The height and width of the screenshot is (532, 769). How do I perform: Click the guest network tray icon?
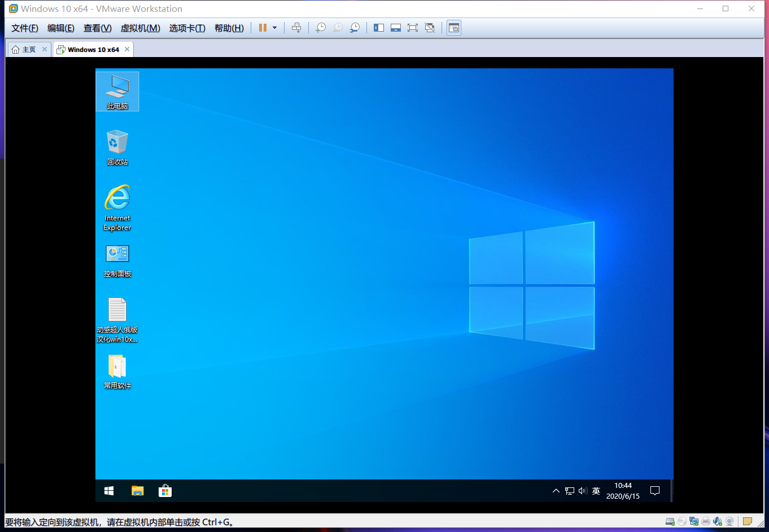570,491
